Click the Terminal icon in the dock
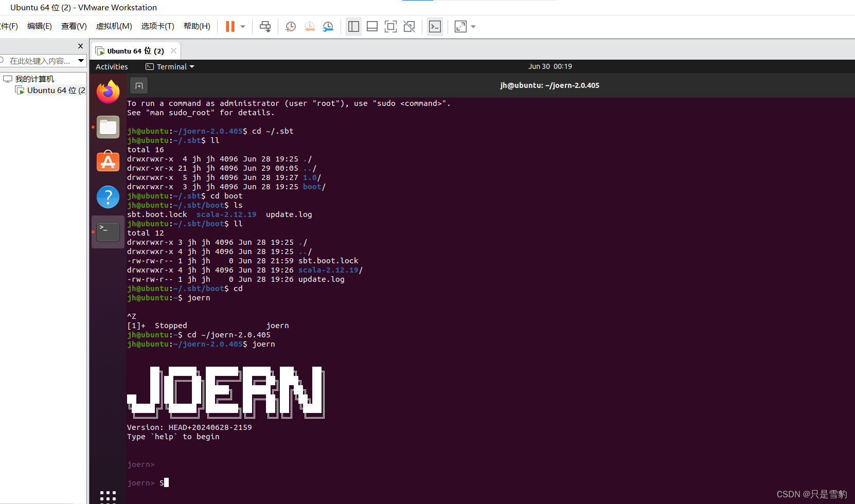Image resolution: width=855 pixels, height=504 pixels. [108, 232]
